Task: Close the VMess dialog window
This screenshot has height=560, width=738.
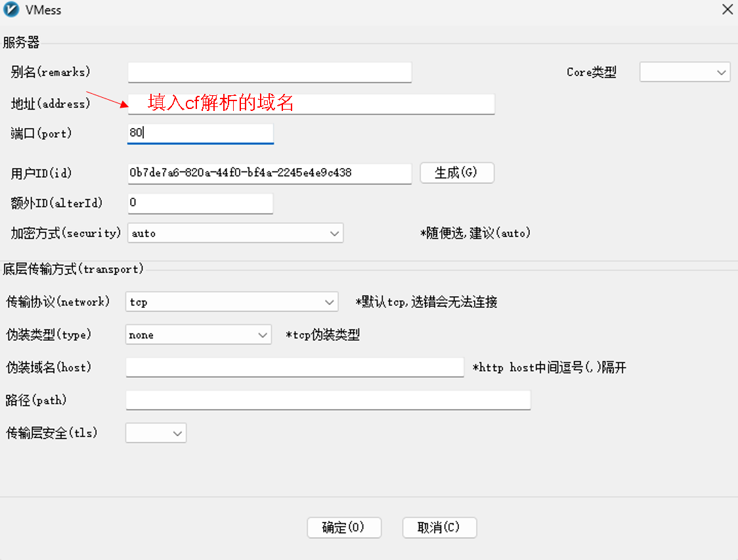Action: tap(727, 10)
